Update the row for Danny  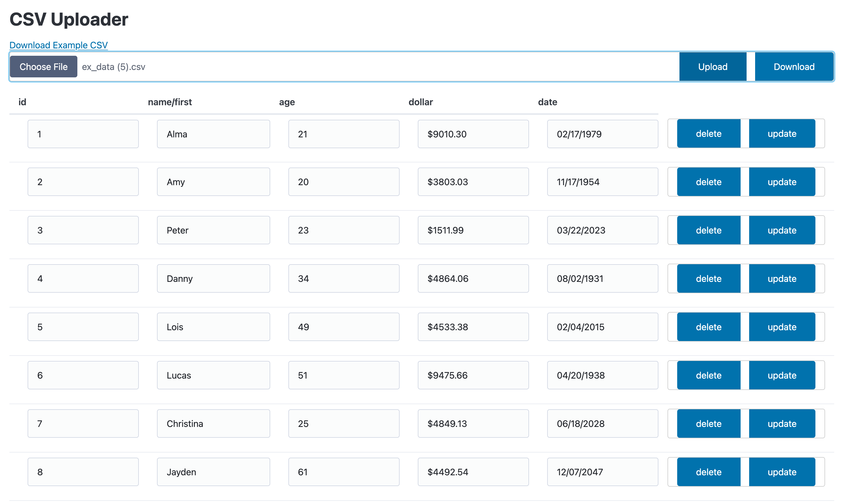tap(782, 278)
